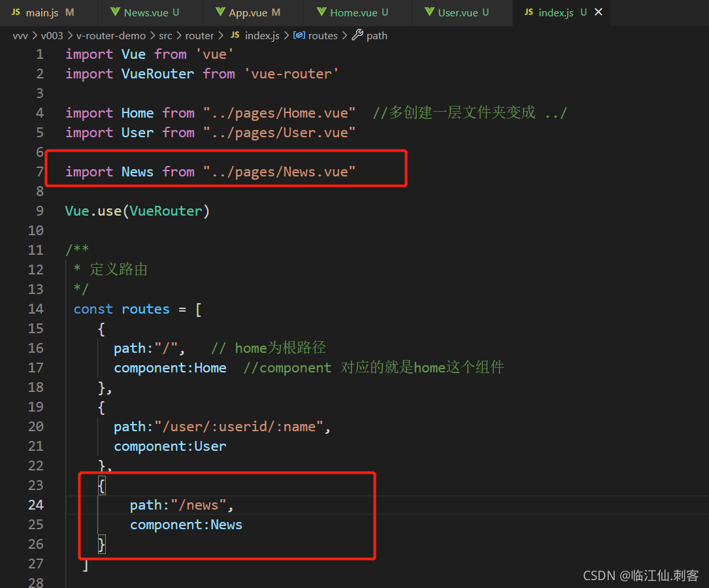Click the Vue icon on App.vue tab

pos(220,12)
